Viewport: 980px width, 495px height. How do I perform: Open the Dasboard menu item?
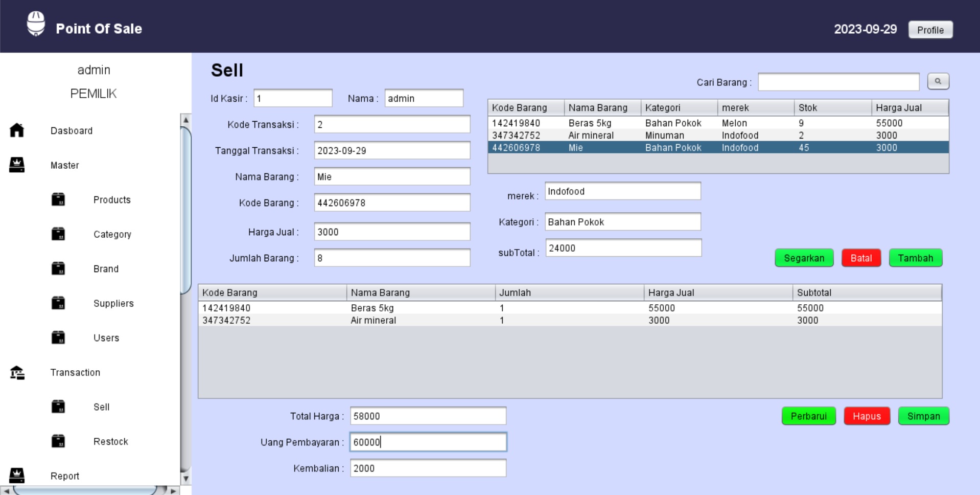(x=72, y=131)
